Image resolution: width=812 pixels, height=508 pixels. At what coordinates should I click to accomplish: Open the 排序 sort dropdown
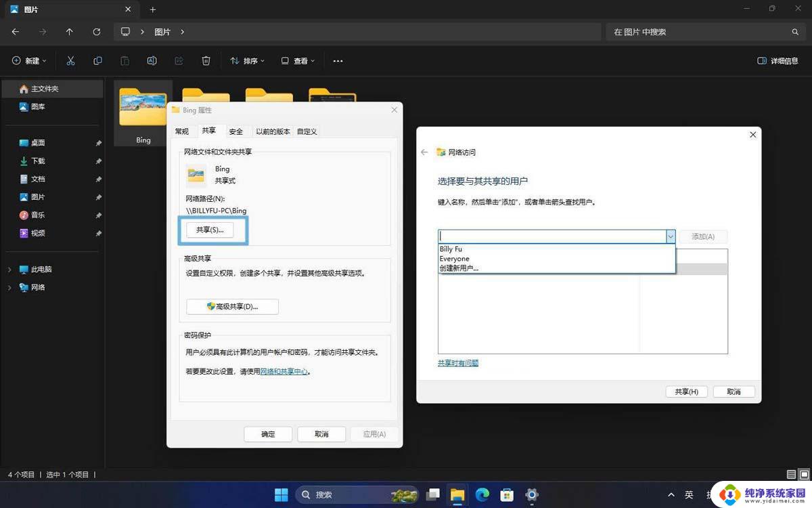pos(247,61)
